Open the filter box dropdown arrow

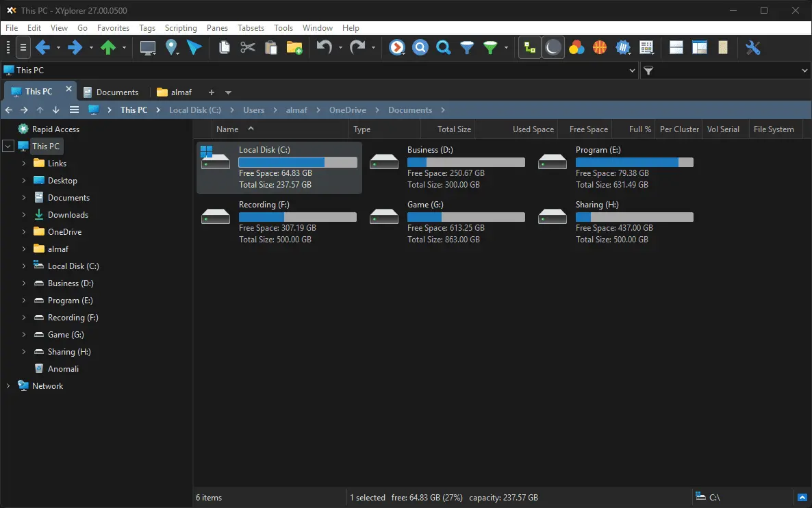[x=804, y=71]
